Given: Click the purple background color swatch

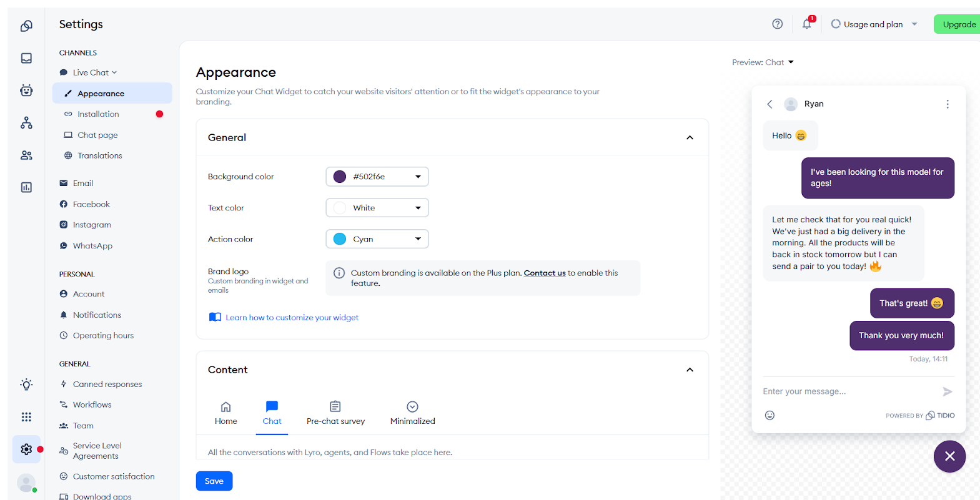Looking at the screenshot, I should point(340,177).
